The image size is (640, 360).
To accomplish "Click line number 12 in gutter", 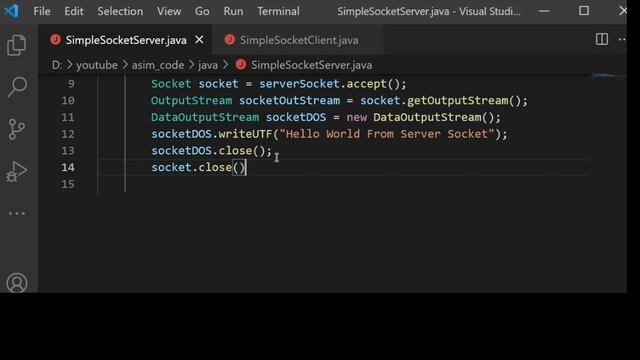I will click(x=68, y=134).
